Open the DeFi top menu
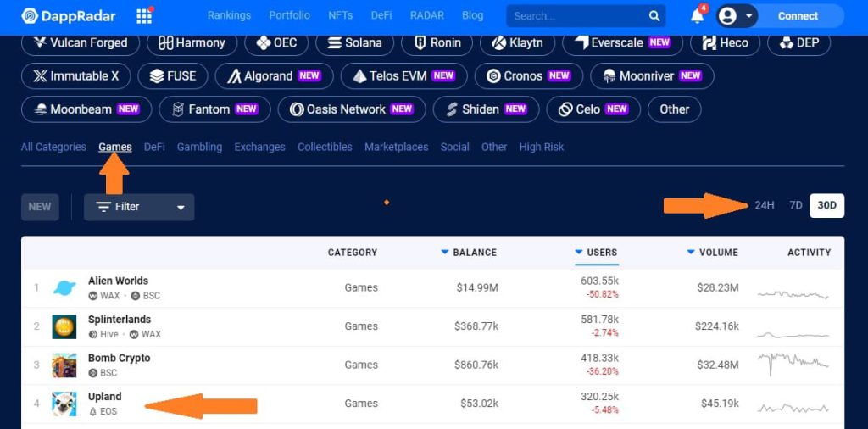 (381, 15)
